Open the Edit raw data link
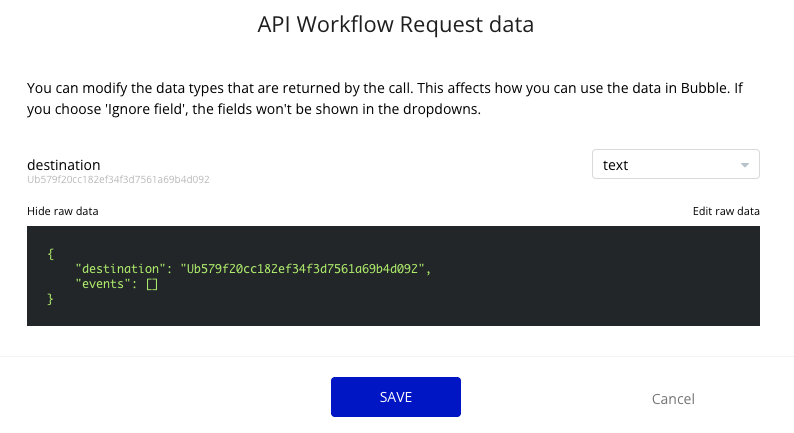 [726, 211]
